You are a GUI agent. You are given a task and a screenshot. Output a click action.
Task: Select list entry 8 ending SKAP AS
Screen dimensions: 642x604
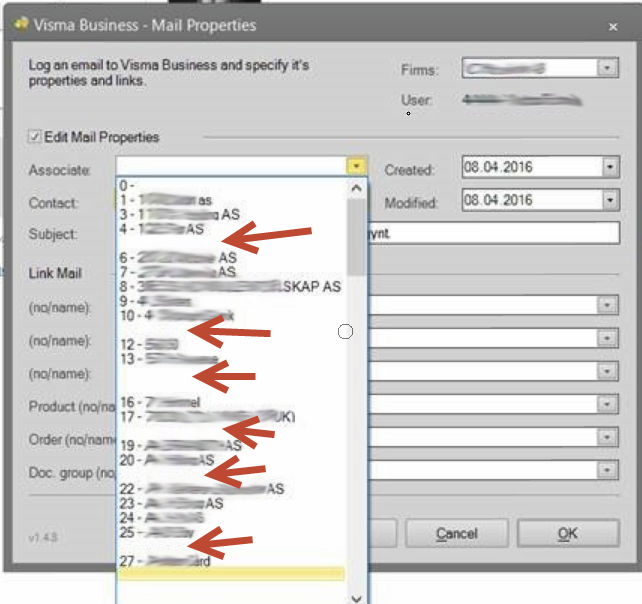point(232,286)
